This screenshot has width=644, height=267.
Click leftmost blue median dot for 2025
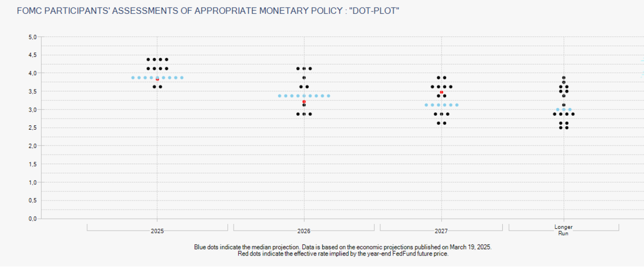tap(133, 78)
